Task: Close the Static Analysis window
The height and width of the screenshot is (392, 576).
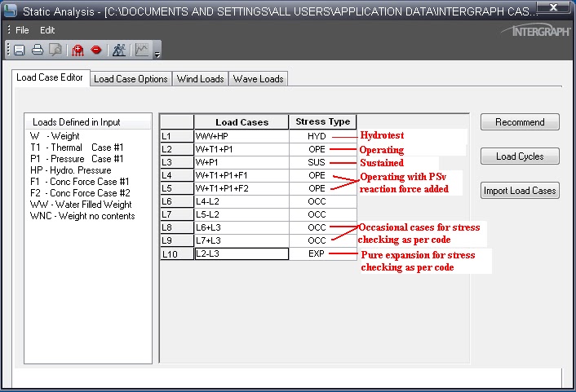Action: 554,7
